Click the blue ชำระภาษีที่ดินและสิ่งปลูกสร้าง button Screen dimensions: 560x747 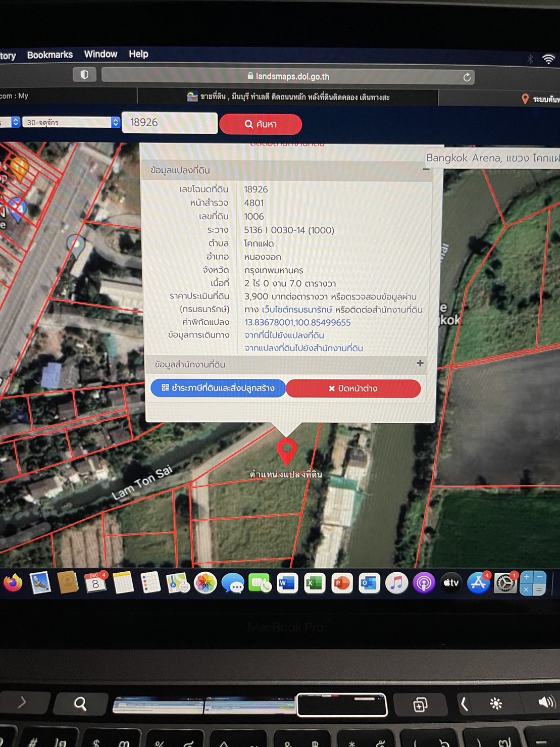click(218, 388)
